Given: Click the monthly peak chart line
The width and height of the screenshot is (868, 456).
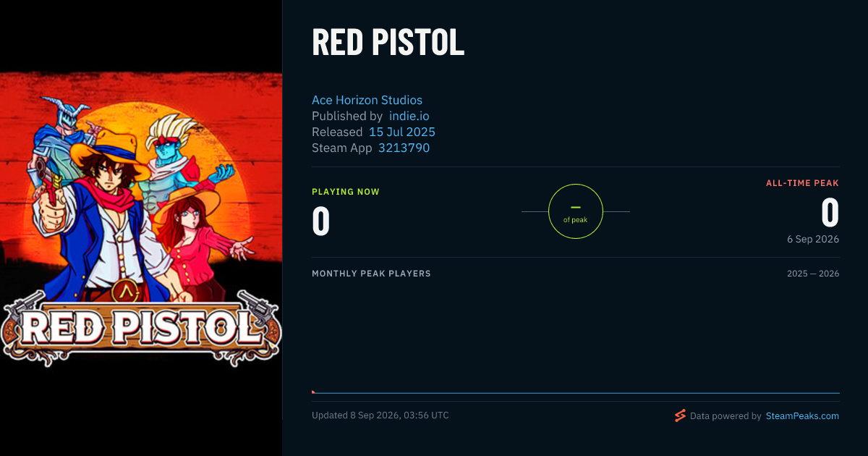Looking at the screenshot, I should [x=576, y=393].
